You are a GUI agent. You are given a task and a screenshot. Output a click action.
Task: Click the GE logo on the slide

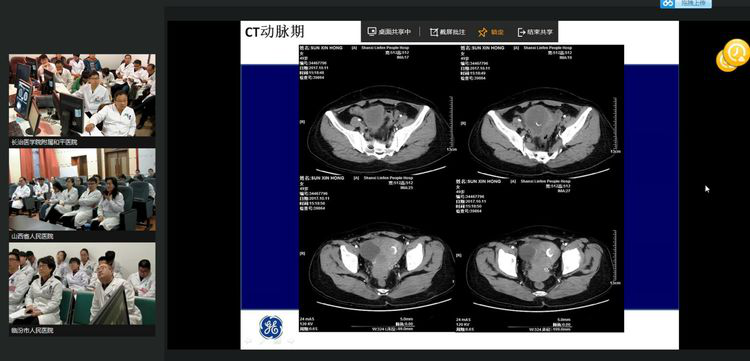tap(270, 328)
